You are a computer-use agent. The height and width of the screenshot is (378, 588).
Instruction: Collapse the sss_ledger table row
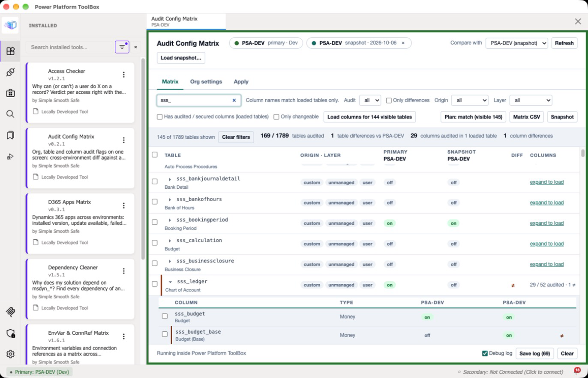coord(170,282)
